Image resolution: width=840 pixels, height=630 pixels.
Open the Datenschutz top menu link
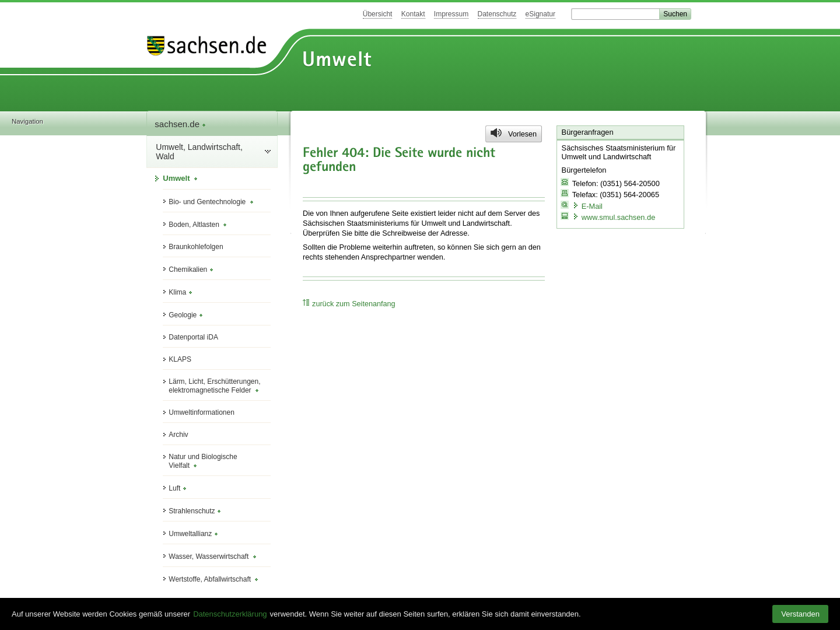click(497, 14)
